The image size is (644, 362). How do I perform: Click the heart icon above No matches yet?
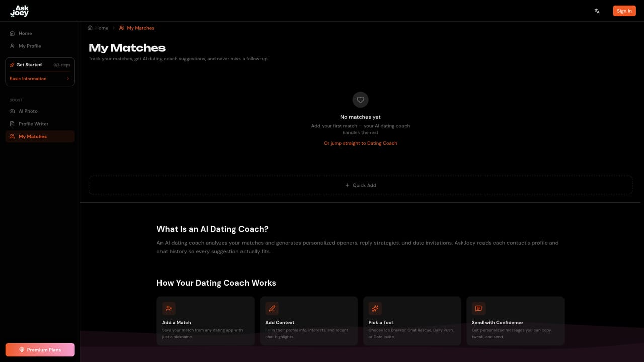[x=360, y=100]
